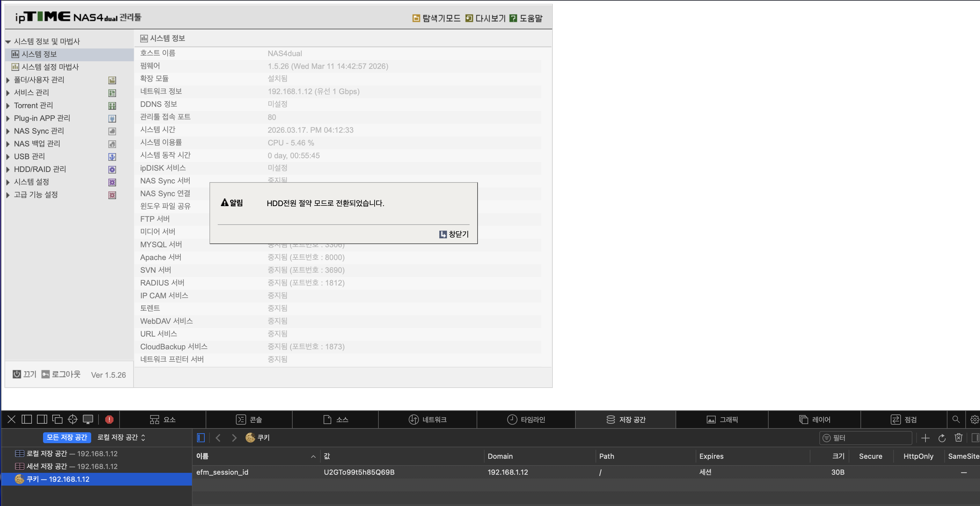This screenshot has height=506, width=980.
Task: Switch to the 레이어 tab
Action: click(x=815, y=419)
